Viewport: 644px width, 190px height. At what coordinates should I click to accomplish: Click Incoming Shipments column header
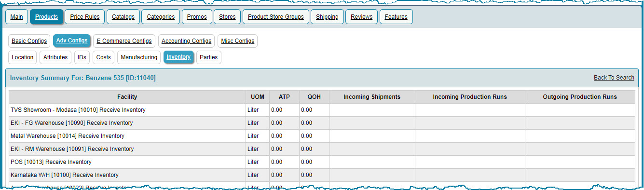pyautogui.click(x=372, y=97)
